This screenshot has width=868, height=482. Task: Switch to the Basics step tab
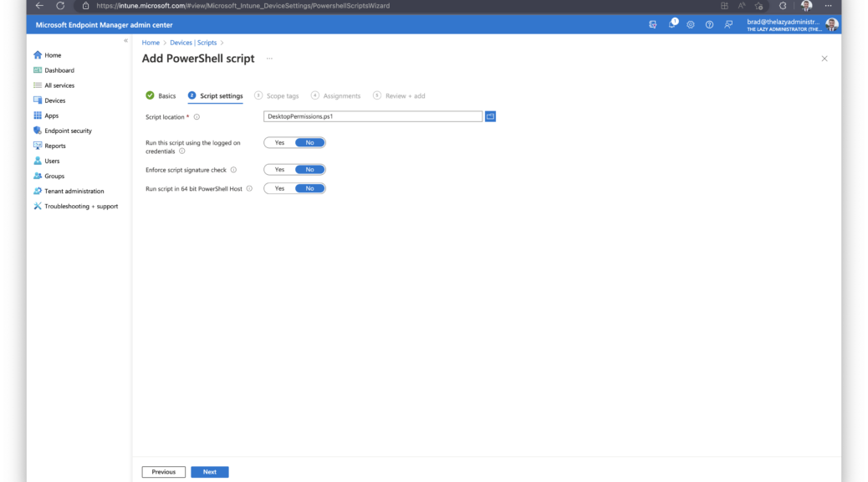[x=161, y=96]
